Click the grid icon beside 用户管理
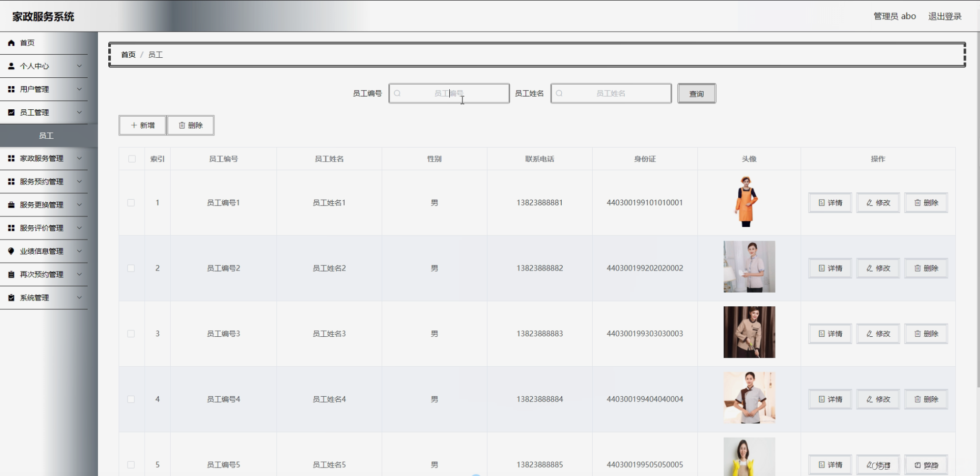 (x=11, y=89)
